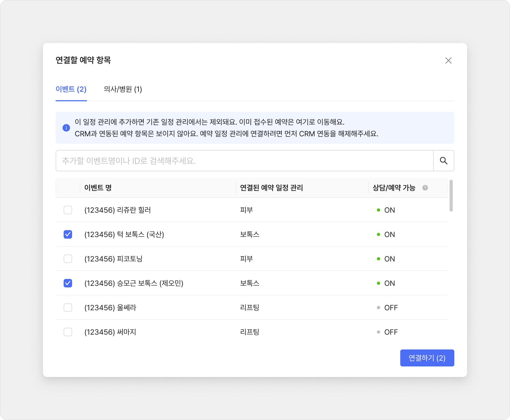Click the help icon beside 상담/예약 가능
The height and width of the screenshot is (420, 510).
pos(425,188)
